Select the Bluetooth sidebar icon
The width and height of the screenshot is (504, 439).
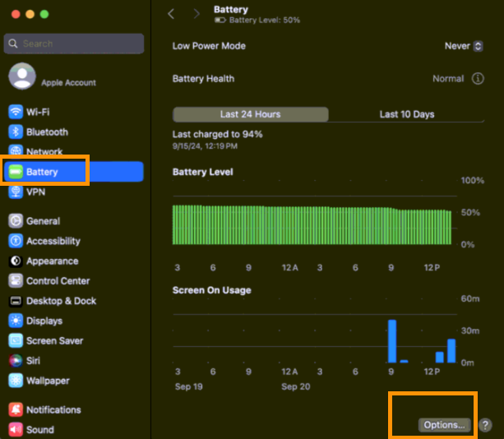tap(16, 132)
